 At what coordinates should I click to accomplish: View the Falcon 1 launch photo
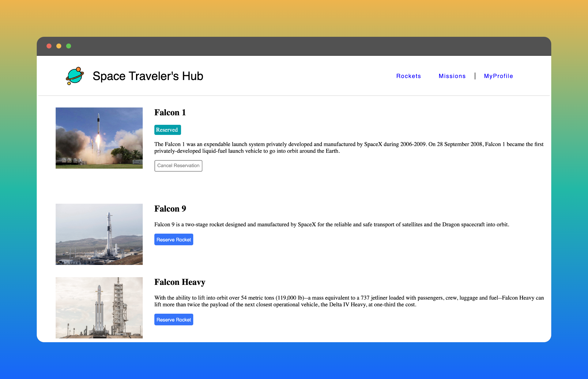tap(99, 138)
